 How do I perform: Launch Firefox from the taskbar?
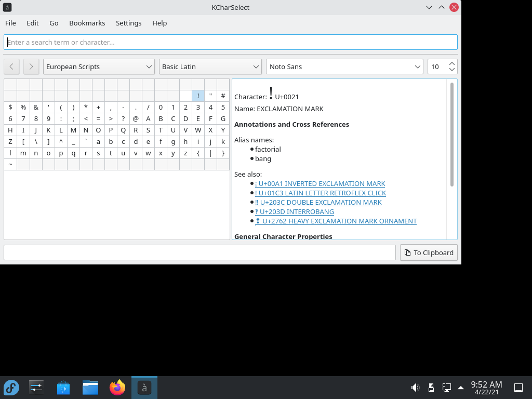pyautogui.click(x=117, y=388)
